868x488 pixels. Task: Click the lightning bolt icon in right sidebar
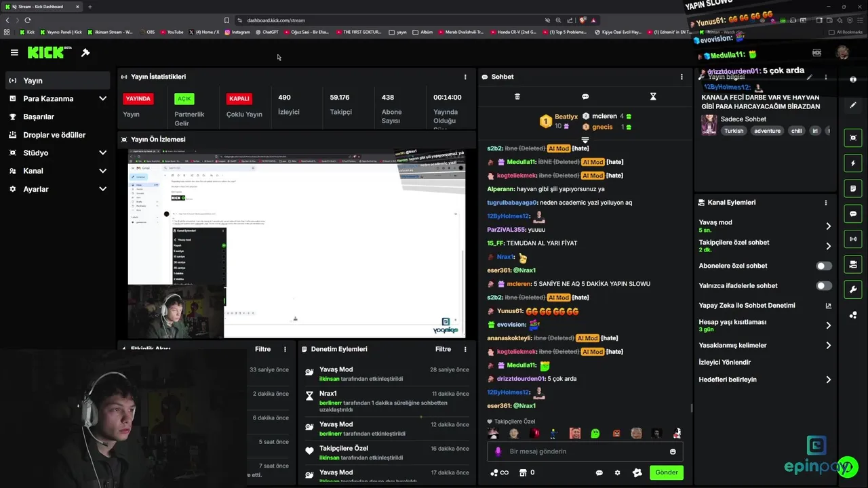pos(853,163)
